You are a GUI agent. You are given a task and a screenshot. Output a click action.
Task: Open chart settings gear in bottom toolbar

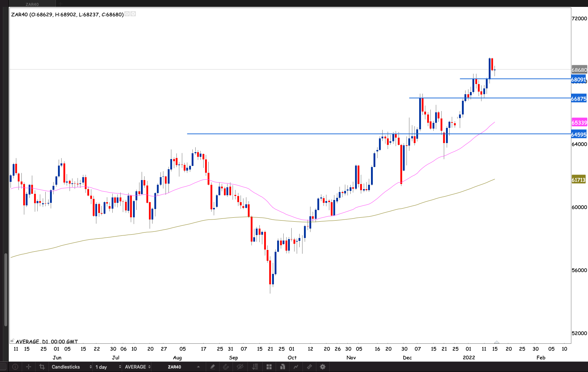click(323, 367)
